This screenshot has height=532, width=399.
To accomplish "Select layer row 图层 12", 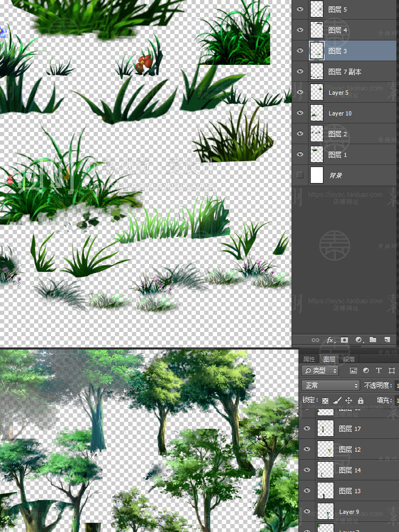I will [x=350, y=449].
